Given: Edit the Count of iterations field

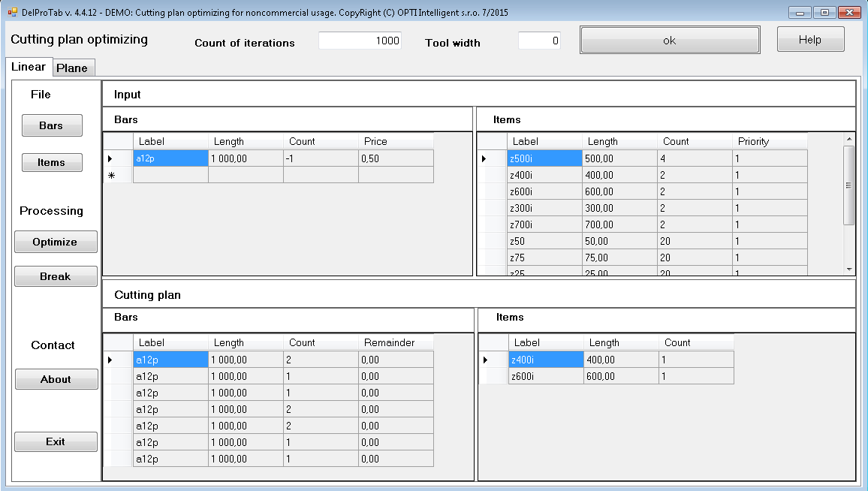Looking at the screenshot, I should click(360, 41).
